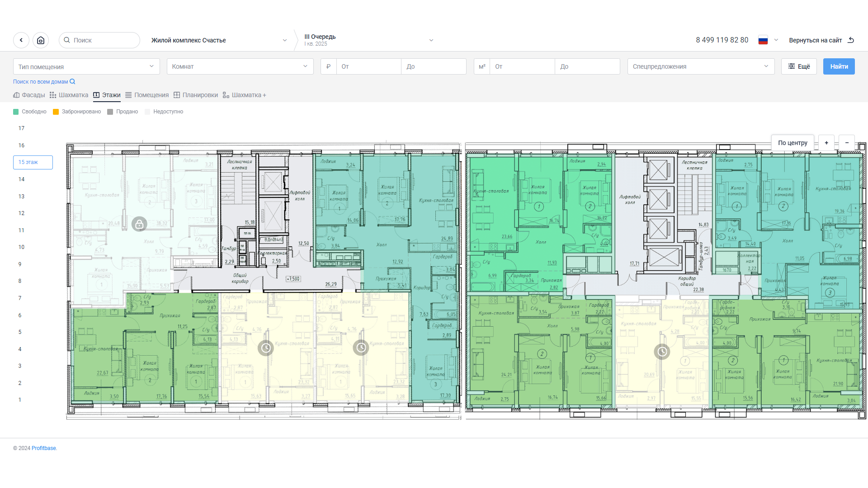This screenshot has height=488, width=868.
Task: Open the home icon button
Action: coord(41,40)
